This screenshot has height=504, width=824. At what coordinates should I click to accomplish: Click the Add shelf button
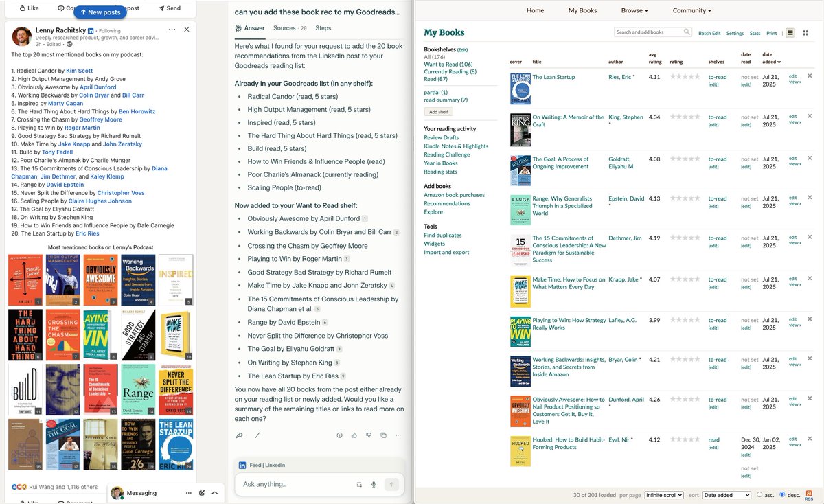[438, 112]
